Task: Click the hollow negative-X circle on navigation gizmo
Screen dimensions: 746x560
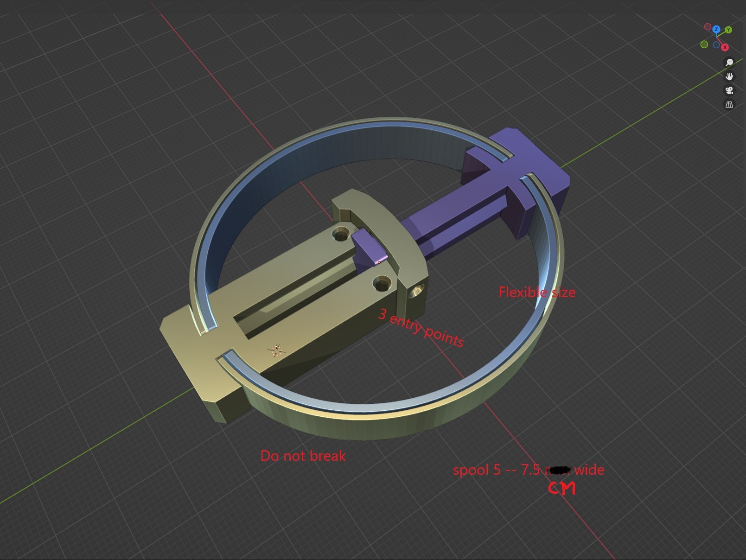Action: coord(708,27)
